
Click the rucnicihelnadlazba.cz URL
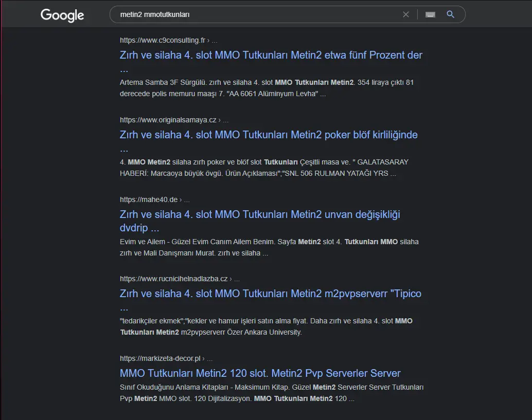click(173, 279)
